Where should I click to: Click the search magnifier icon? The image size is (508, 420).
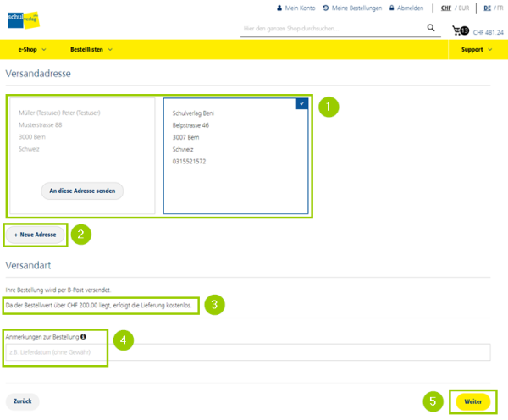[431, 28]
